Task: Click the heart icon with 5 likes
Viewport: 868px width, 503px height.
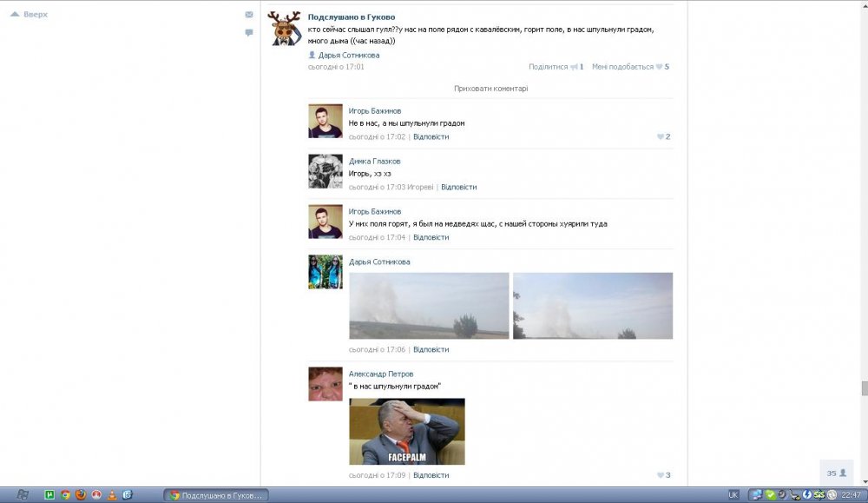Action: click(660, 67)
